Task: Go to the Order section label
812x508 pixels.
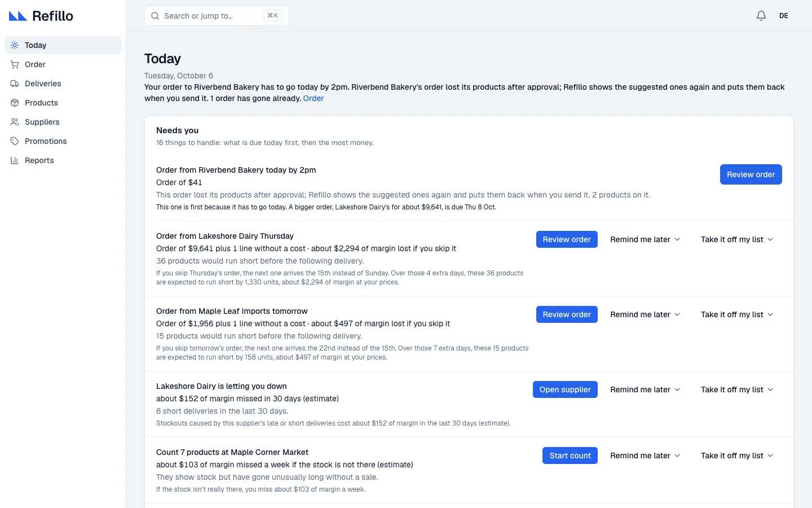Action: pos(35,64)
